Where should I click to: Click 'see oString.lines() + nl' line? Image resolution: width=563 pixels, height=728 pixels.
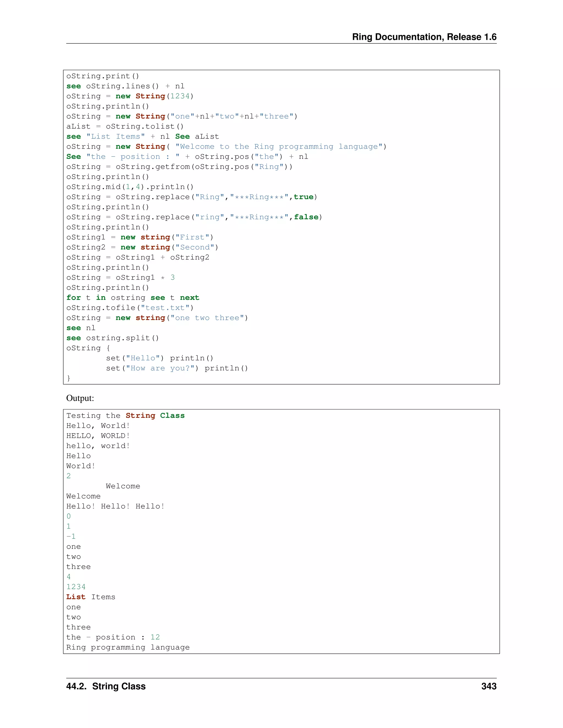[x=125, y=86]
